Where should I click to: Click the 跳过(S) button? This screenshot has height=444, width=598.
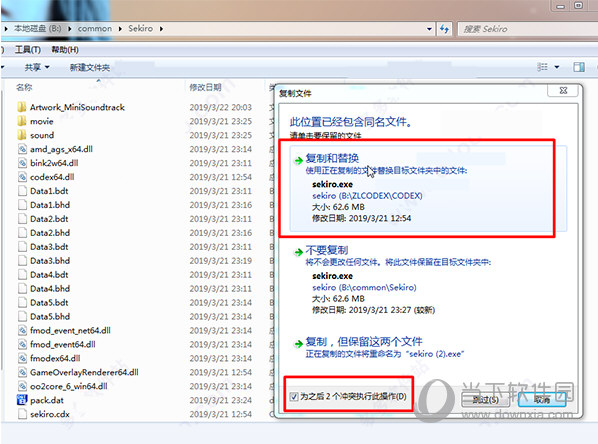[485, 399]
